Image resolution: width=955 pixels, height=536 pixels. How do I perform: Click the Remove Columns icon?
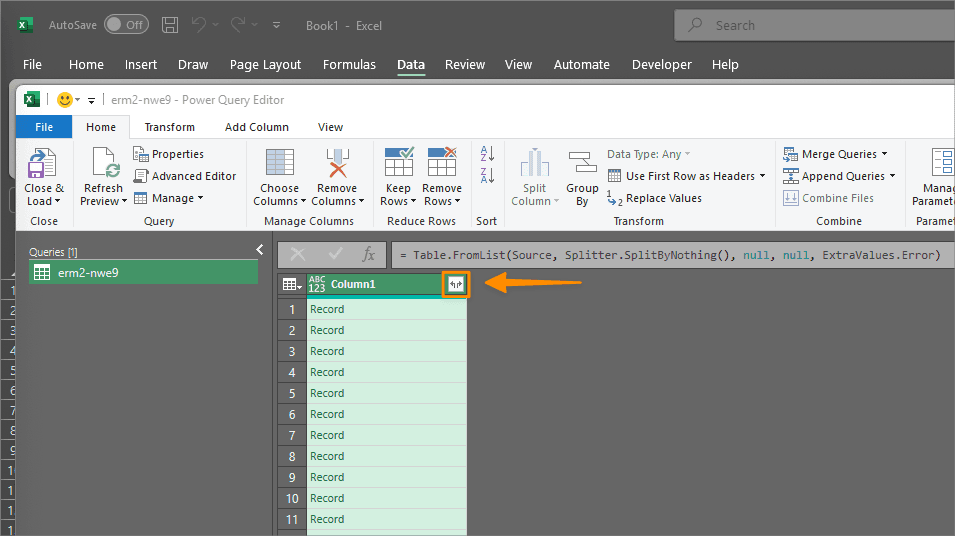click(x=337, y=163)
